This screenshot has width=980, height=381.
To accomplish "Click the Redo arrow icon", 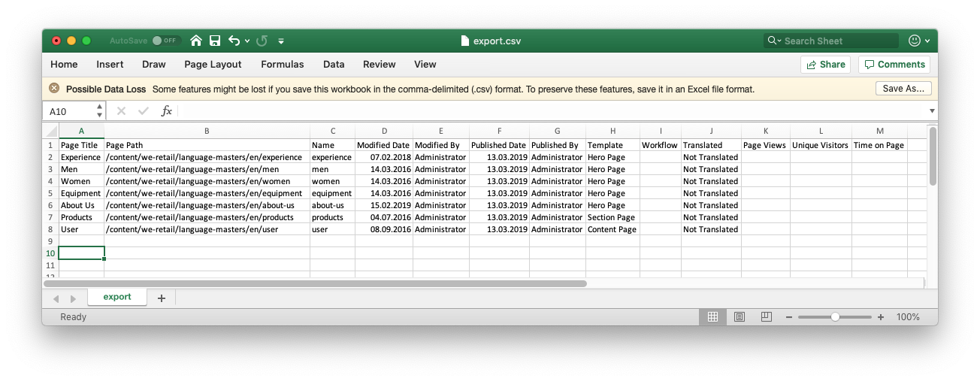I will pos(262,41).
